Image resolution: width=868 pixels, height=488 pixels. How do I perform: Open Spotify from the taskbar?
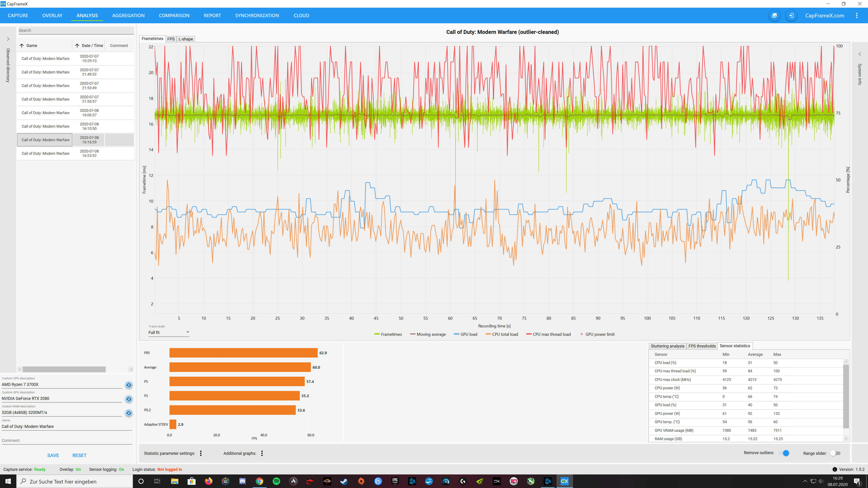(x=276, y=481)
